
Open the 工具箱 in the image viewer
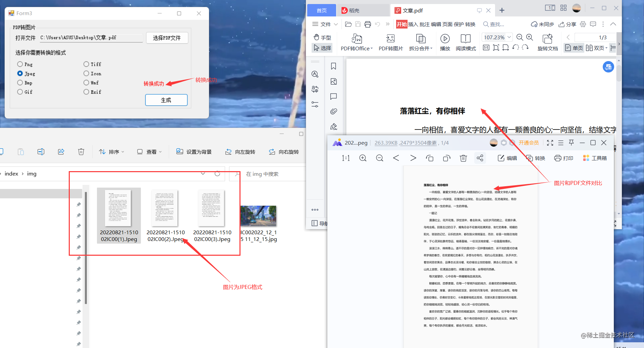tap(595, 158)
